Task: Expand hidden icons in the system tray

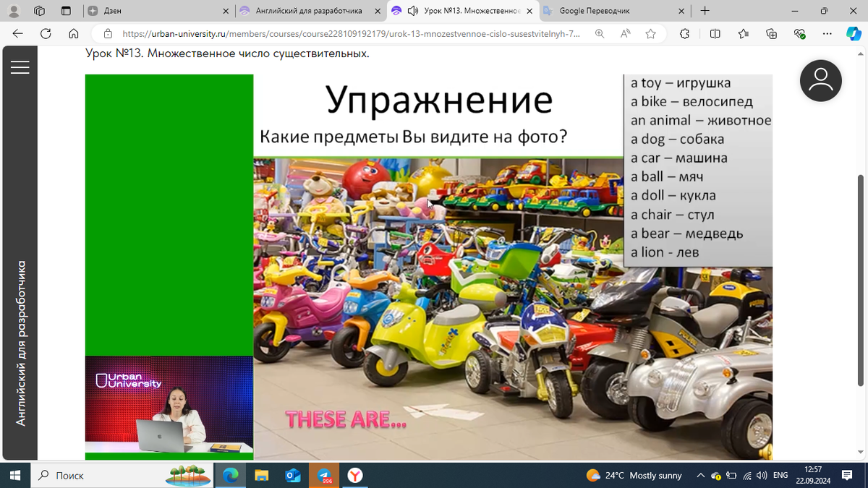Action: pos(700,475)
